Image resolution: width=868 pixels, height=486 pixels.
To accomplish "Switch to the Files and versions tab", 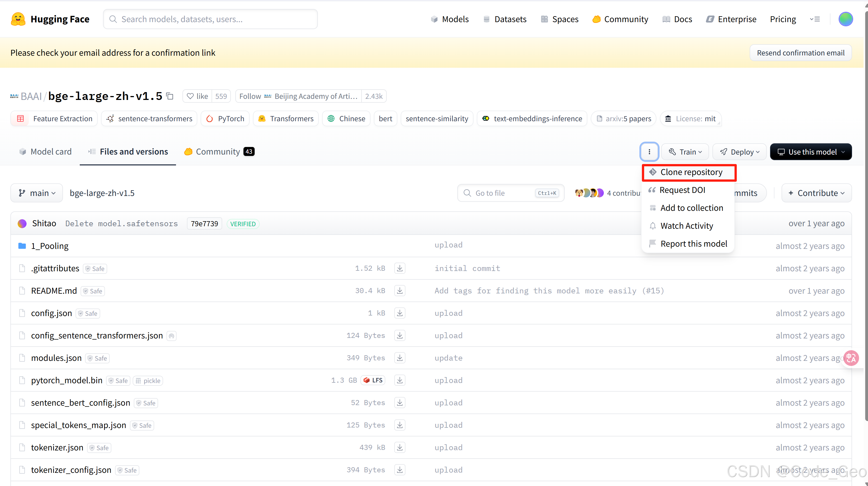I will click(128, 152).
